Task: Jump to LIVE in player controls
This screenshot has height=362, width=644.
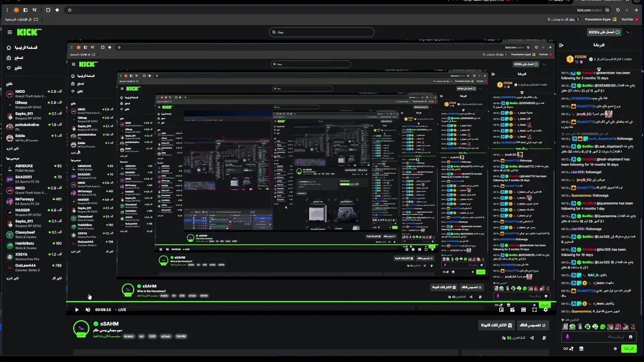Action: 121,310
